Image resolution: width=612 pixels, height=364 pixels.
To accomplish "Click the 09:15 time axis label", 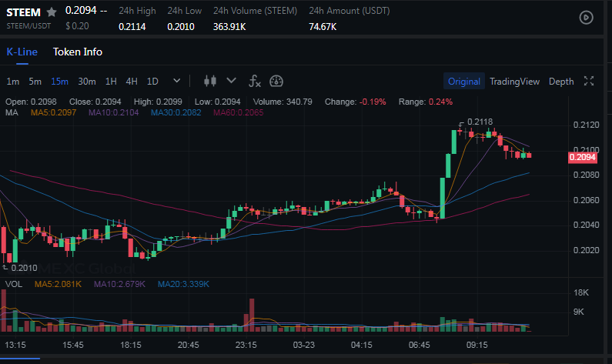I will pos(477,345).
